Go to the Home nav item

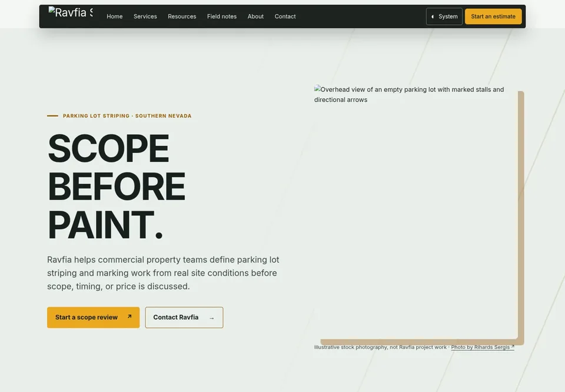115,16
